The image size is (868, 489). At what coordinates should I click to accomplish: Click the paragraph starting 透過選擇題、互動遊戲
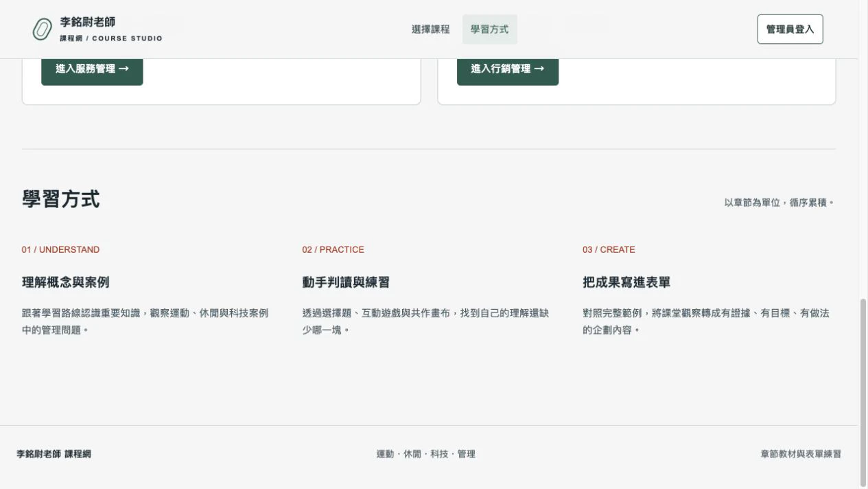pyautogui.click(x=425, y=321)
